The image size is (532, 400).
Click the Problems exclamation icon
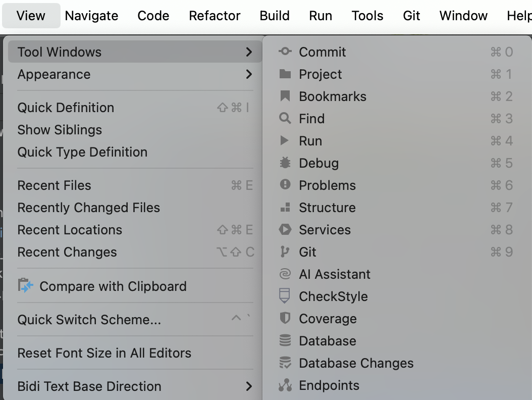click(285, 185)
